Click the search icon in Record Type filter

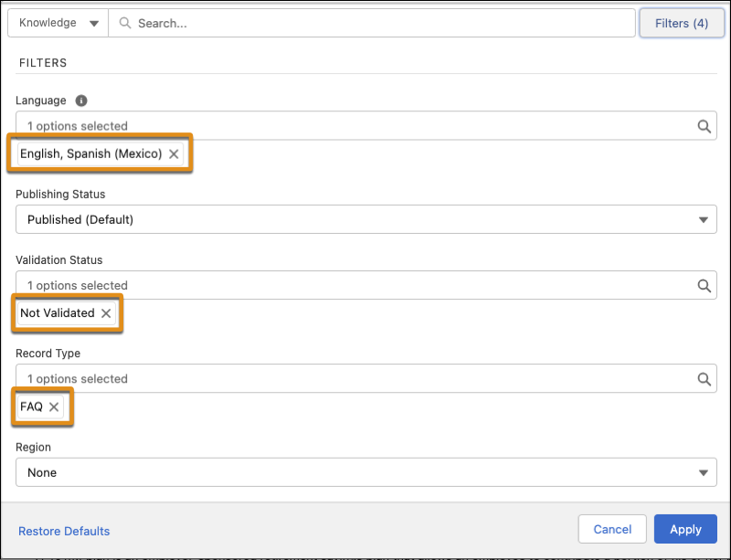(x=704, y=378)
